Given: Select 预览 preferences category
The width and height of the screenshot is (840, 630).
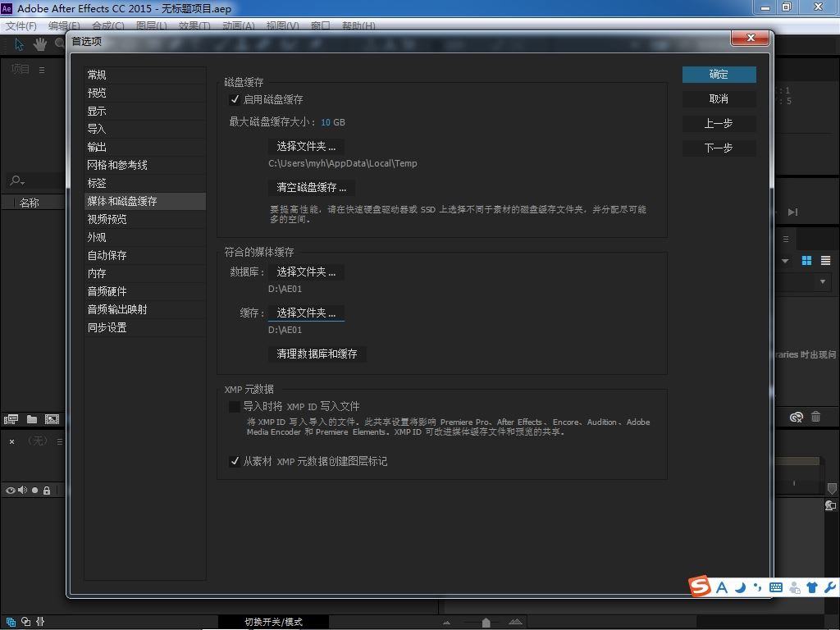Looking at the screenshot, I should 144,94.
